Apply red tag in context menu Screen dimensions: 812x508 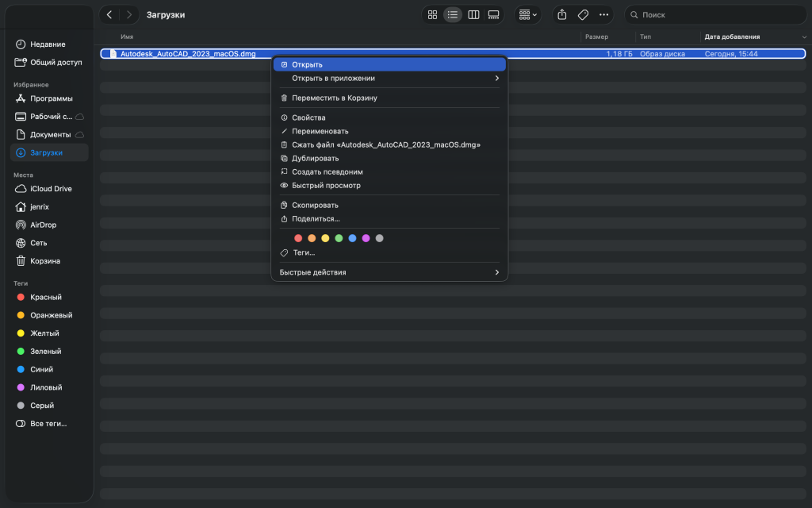pos(298,238)
